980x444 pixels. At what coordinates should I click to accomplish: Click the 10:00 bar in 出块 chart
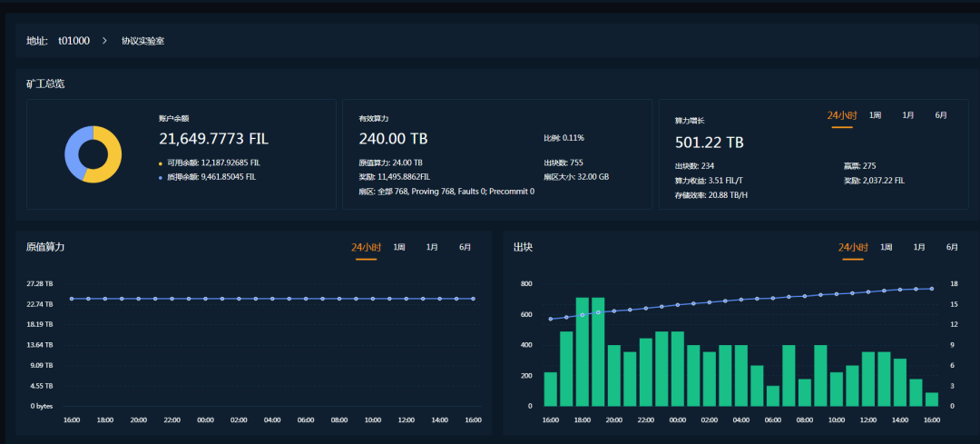point(837,389)
